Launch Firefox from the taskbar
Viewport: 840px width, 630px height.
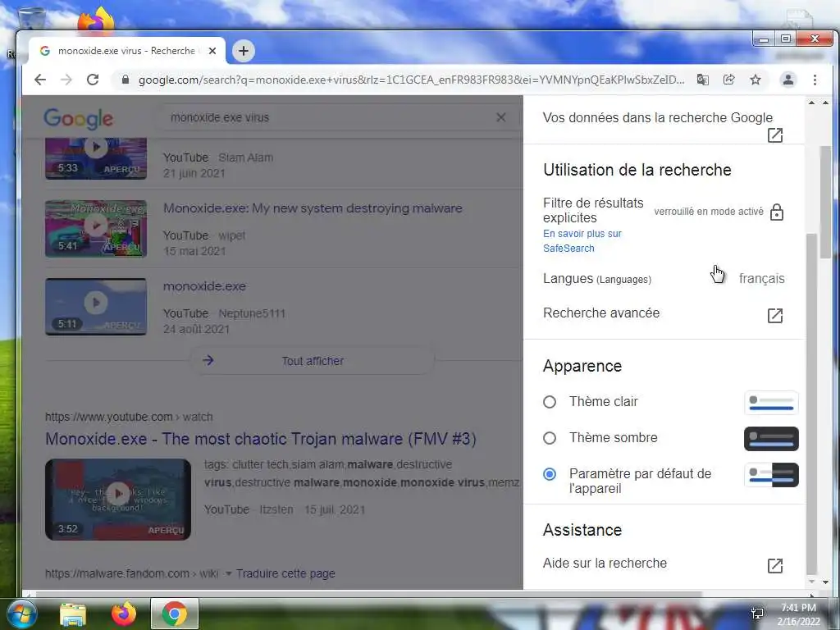tap(124, 614)
